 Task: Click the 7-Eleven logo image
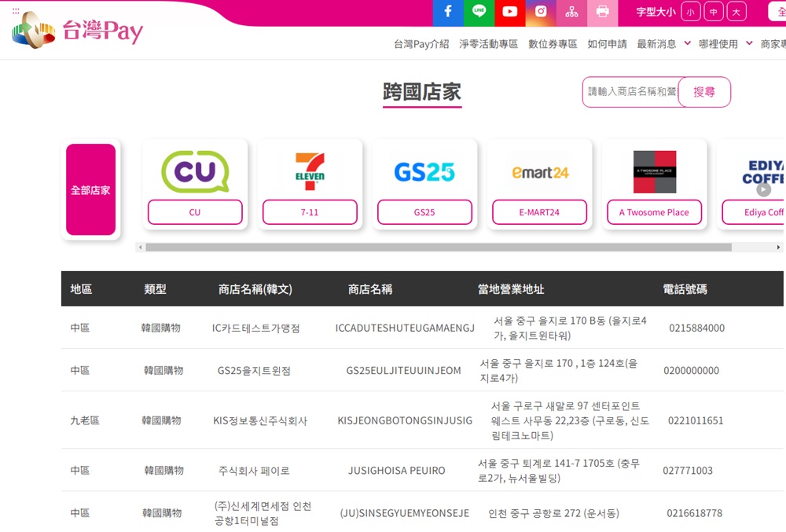[310, 172]
